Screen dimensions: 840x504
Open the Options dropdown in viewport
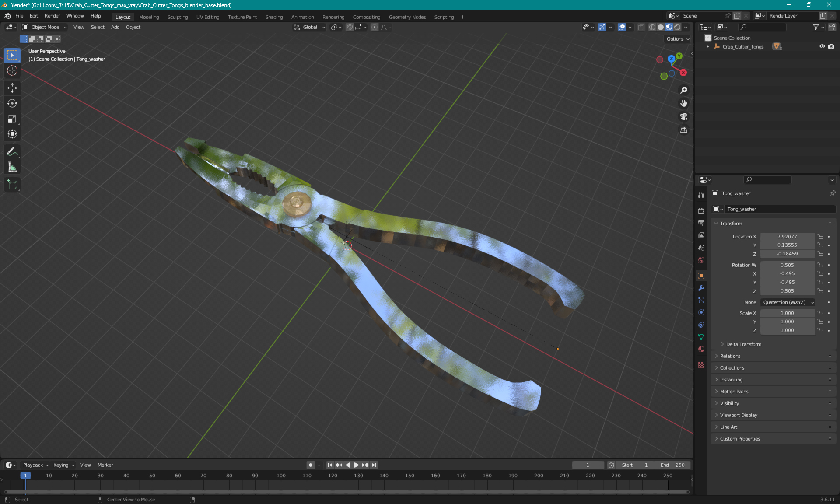click(x=677, y=39)
